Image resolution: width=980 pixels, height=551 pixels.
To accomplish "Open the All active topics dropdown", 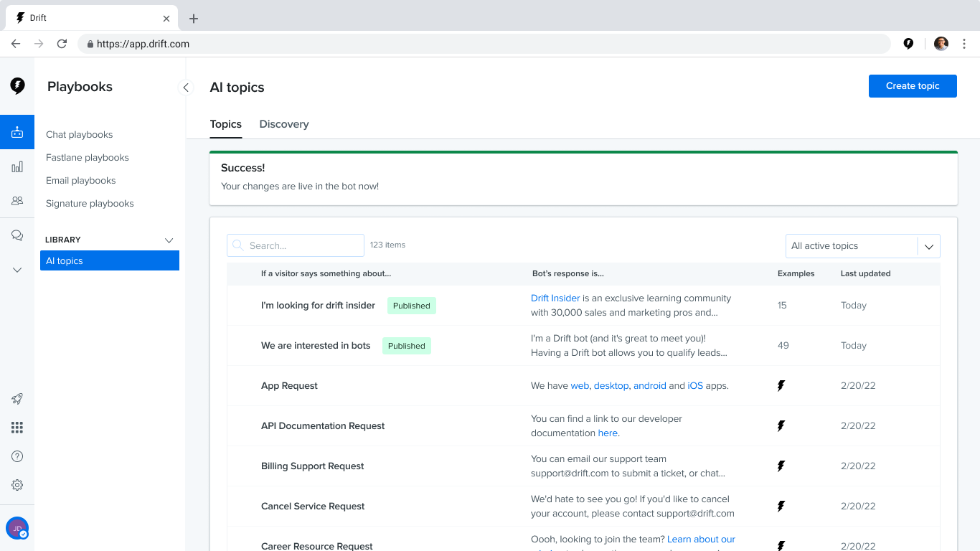I will pyautogui.click(x=863, y=246).
